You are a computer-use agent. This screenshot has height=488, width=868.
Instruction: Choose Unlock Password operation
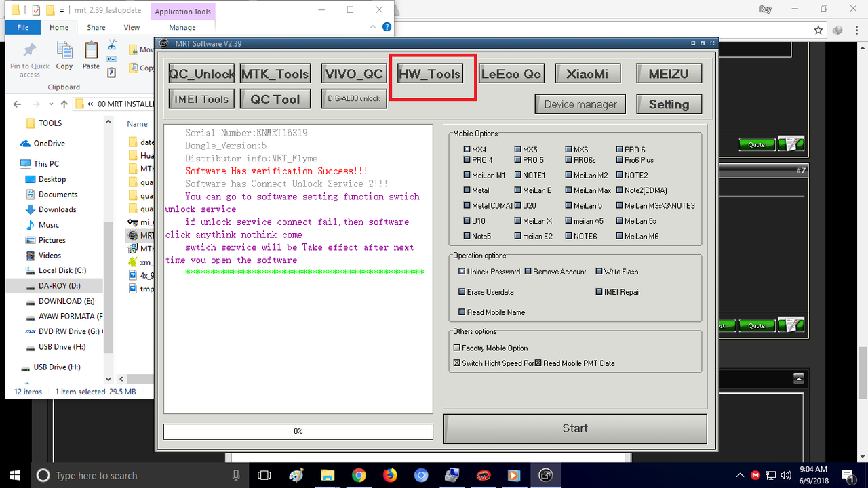click(489, 272)
